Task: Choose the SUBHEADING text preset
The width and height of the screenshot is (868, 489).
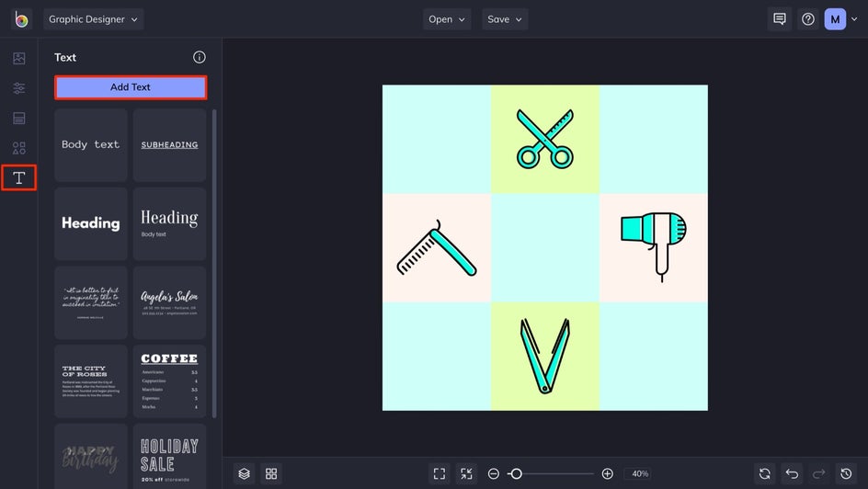Action: (169, 145)
